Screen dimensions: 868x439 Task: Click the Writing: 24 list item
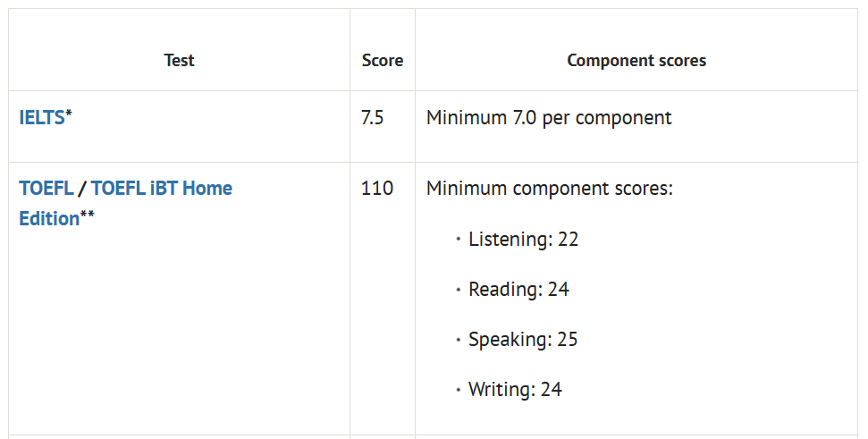point(515,390)
